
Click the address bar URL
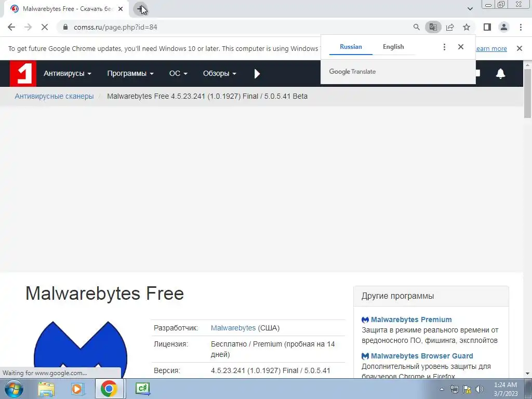pos(115,27)
